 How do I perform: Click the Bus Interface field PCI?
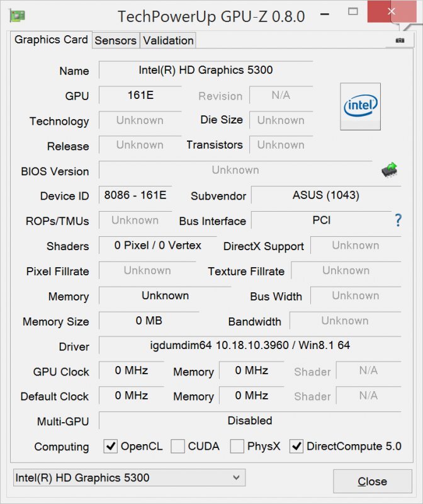(321, 220)
